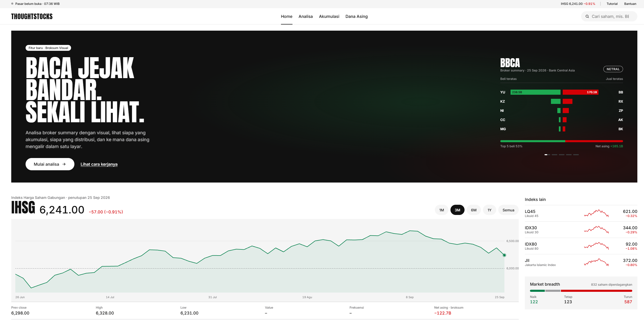Image resolution: width=644 pixels, height=326 pixels.
Task: Go to third hero carousel slide indicator
Action: (x=561, y=155)
